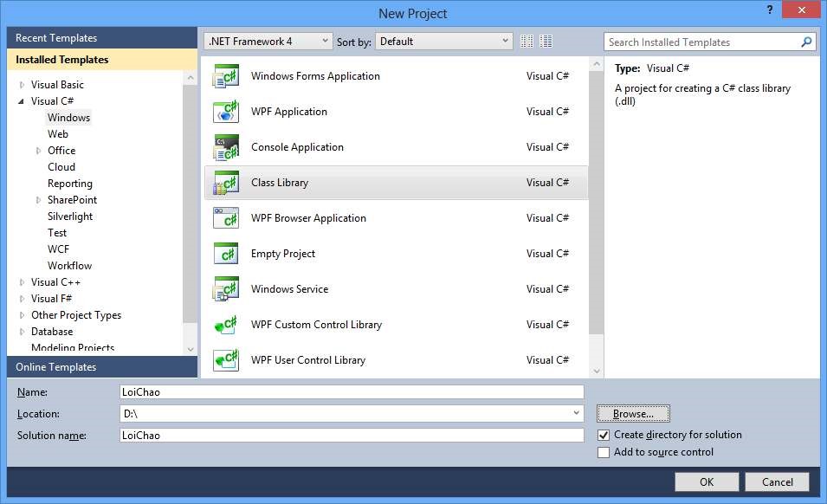This screenshot has height=504, width=827.
Task: Expand the Visual Basic tree node
Action: click(23, 85)
